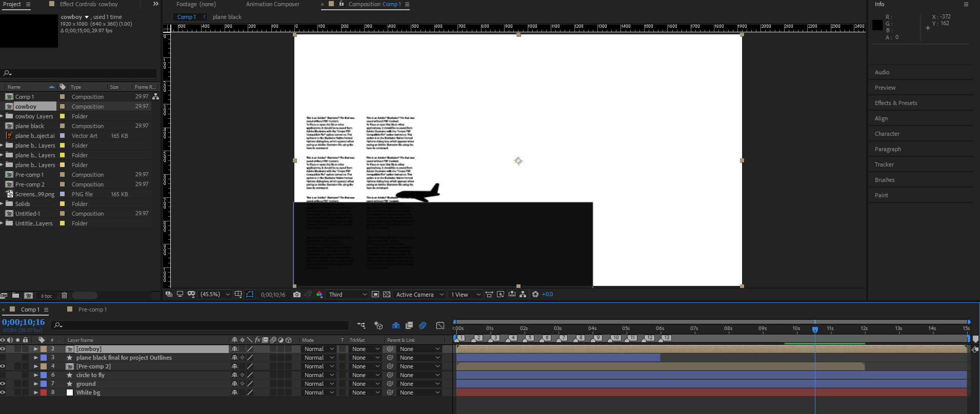
Task: Toggle pixel aspect ratio correction
Action: click(489, 294)
